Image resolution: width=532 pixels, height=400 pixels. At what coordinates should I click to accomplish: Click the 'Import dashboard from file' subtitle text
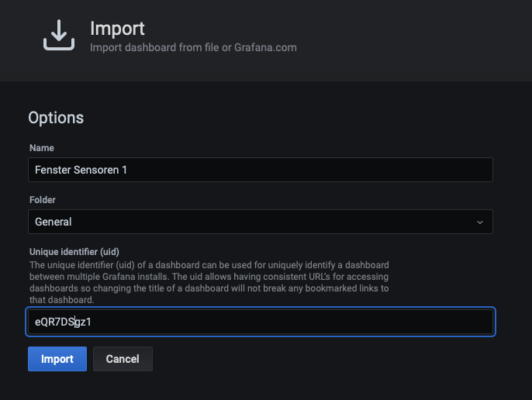[x=154, y=47]
